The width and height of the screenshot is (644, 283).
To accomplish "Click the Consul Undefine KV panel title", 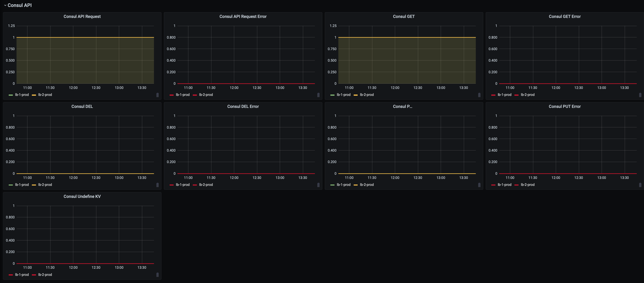I will coord(82,196).
